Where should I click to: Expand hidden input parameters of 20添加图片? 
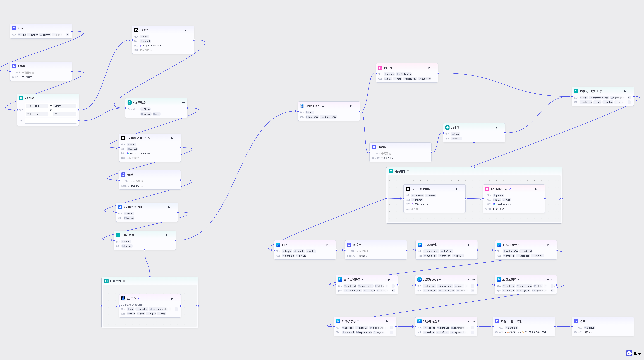tap(552, 286)
